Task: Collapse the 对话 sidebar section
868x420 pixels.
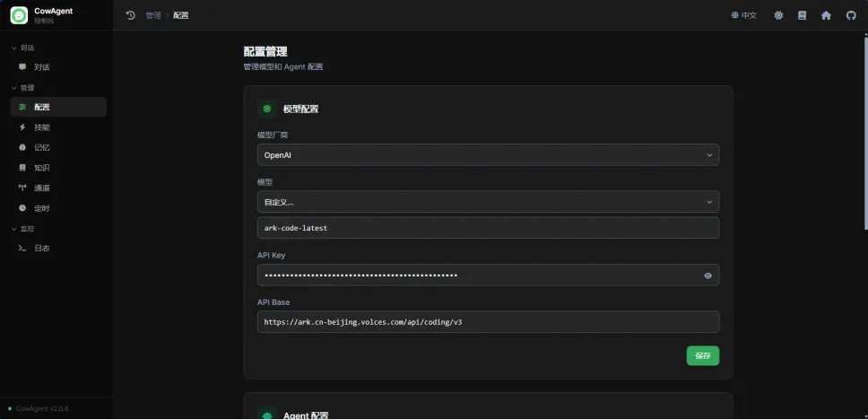Action: pos(22,48)
